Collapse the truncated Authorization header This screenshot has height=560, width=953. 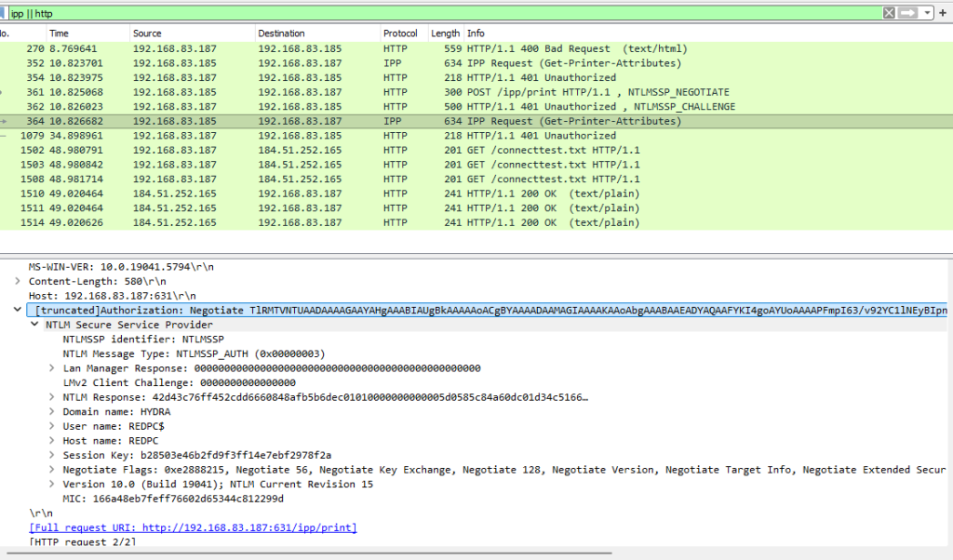19,311
